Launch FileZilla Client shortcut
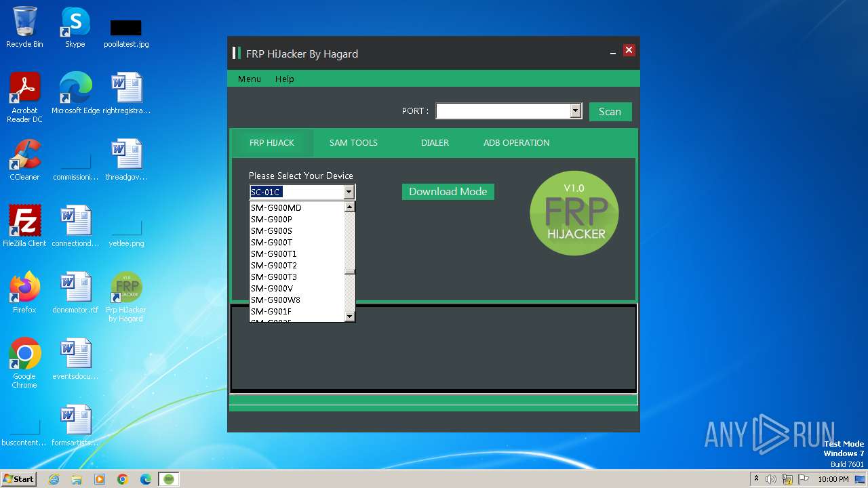Viewport: 868px width, 488px height. (24, 226)
